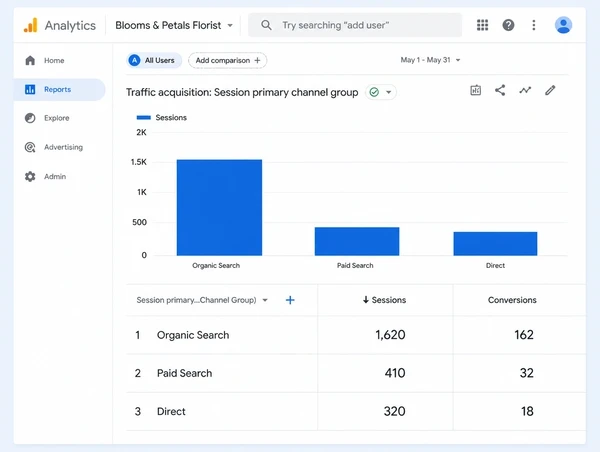Open the Insights trend line icon
Viewport: 600px width, 452px height.
(x=525, y=90)
